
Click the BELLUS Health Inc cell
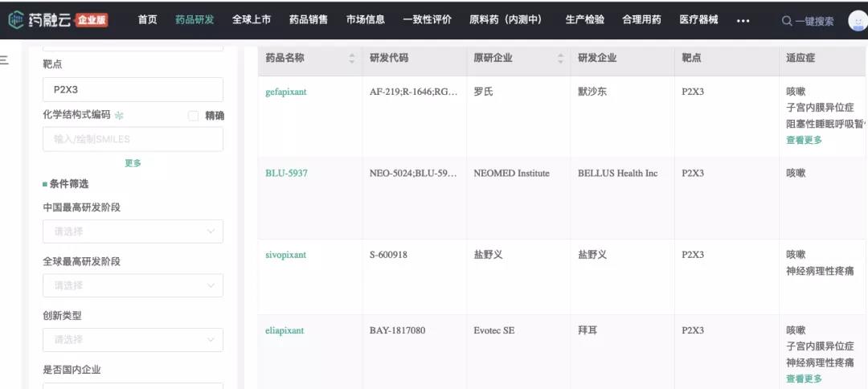pos(618,173)
